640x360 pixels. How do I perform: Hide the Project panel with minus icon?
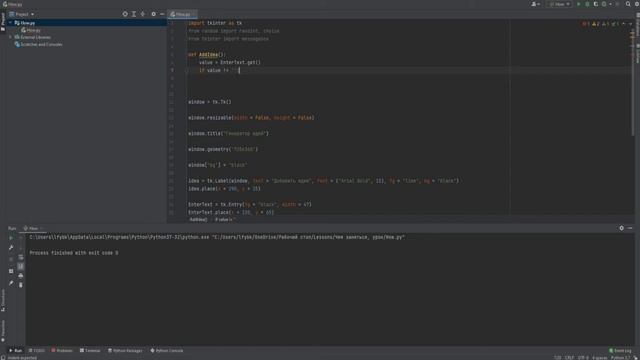pyautogui.click(x=162, y=14)
